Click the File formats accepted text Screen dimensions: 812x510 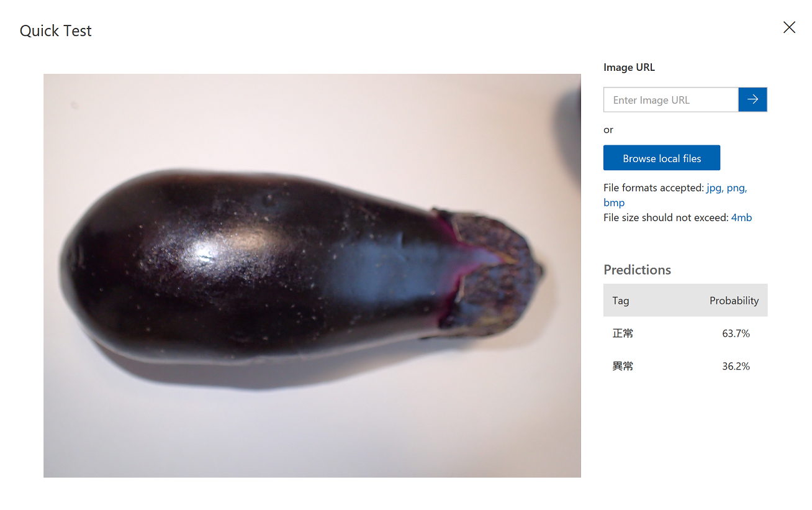coord(654,188)
